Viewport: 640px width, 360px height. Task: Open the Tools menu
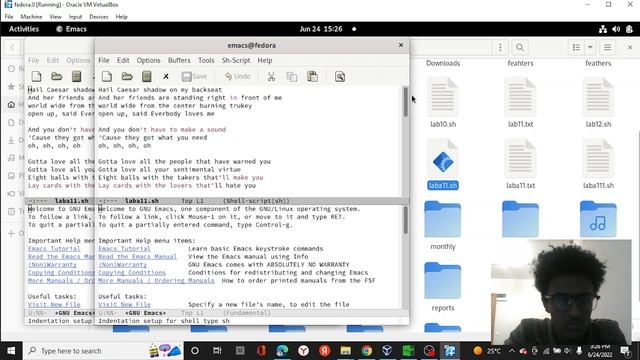(x=206, y=60)
